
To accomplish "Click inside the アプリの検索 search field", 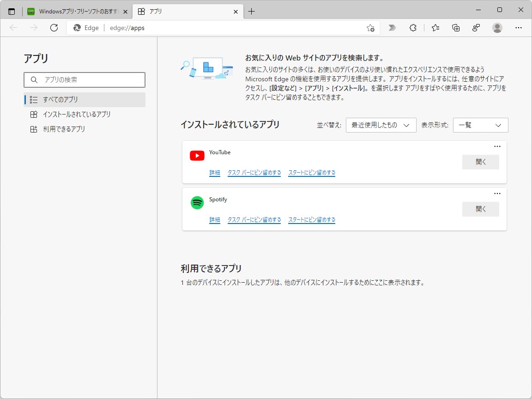I will (x=85, y=79).
